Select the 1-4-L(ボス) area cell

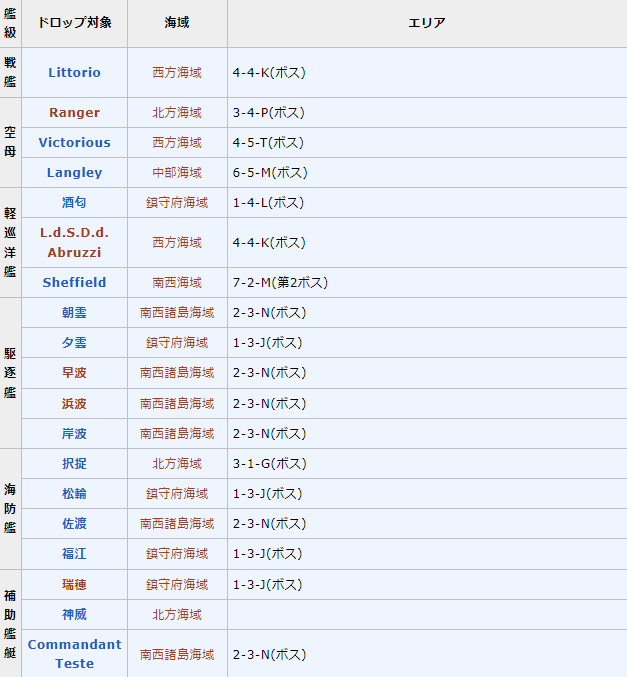pos(427,202)
